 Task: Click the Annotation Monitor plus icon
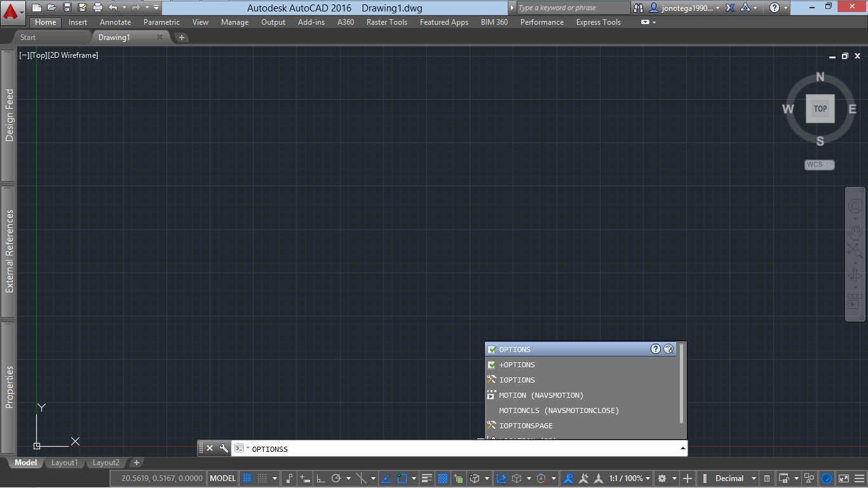pyautogui.click(x=687, y=478)
